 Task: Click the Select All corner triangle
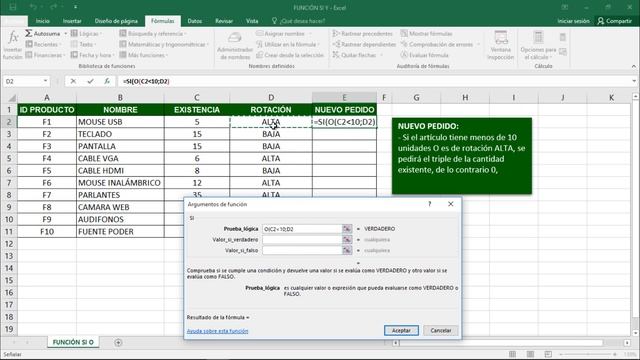pyautogui.click(x=12, y=98)
